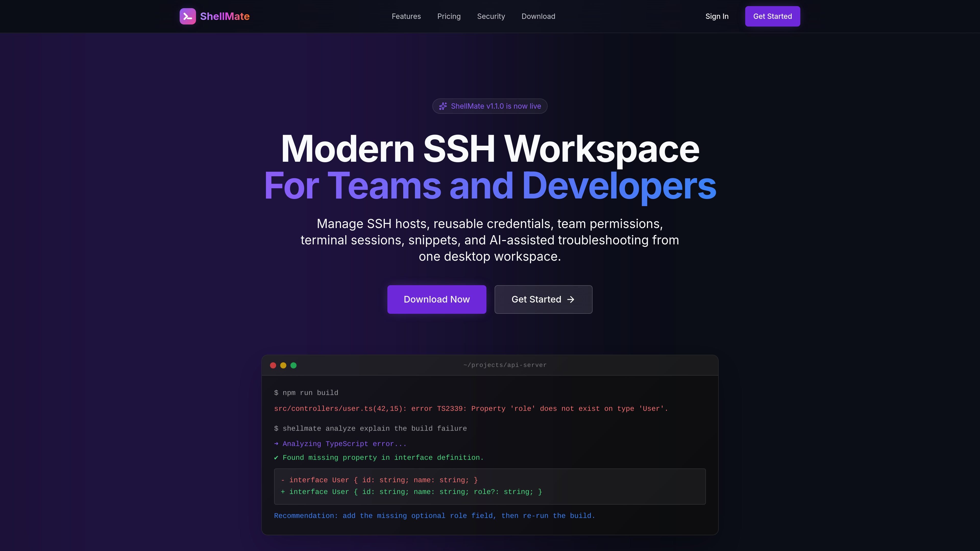The image size is (980, 551).
Task: Click the removed interface User diff line
Action: pos(379,480)
